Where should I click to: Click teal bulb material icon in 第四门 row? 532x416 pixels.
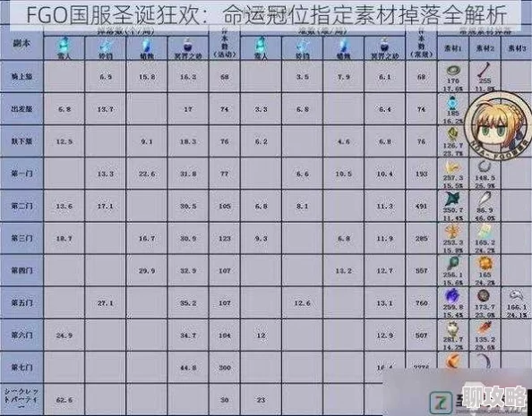(x=452, y=263)
